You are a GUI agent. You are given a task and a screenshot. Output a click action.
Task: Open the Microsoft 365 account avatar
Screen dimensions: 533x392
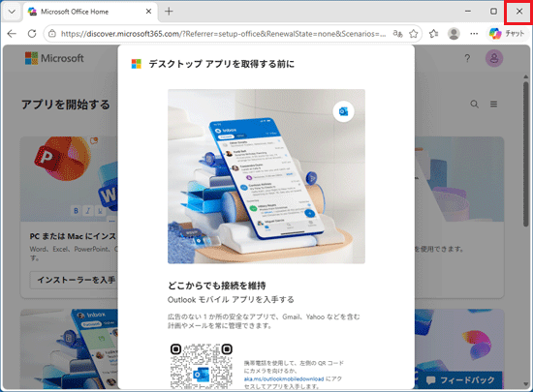494,58
